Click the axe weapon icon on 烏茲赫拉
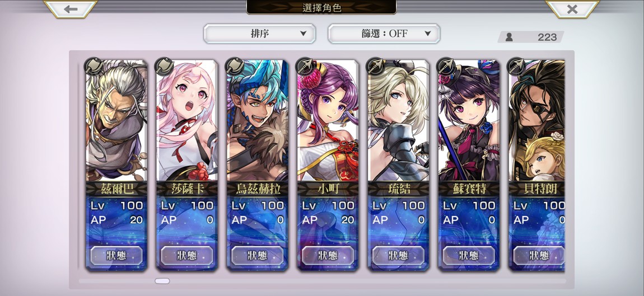Screen dimensions: 644x296 (x=235, y=66)
